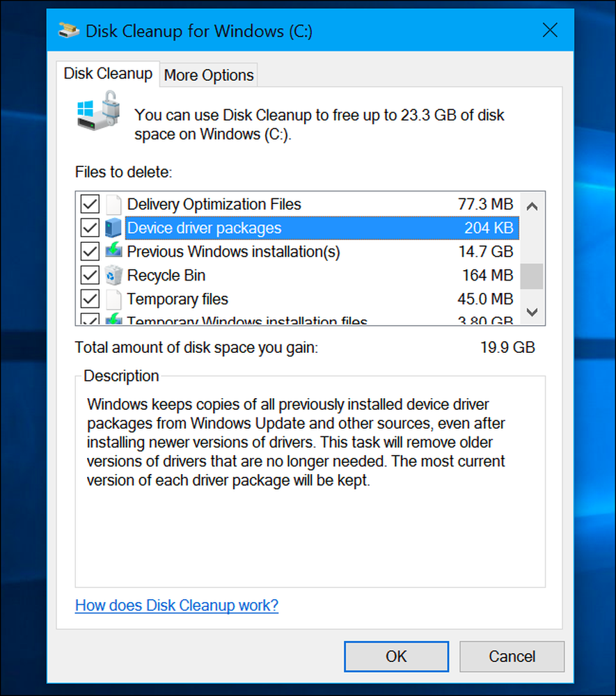Select 'Recycle Bin' row text
616x696 pixels.
[166, 276]
